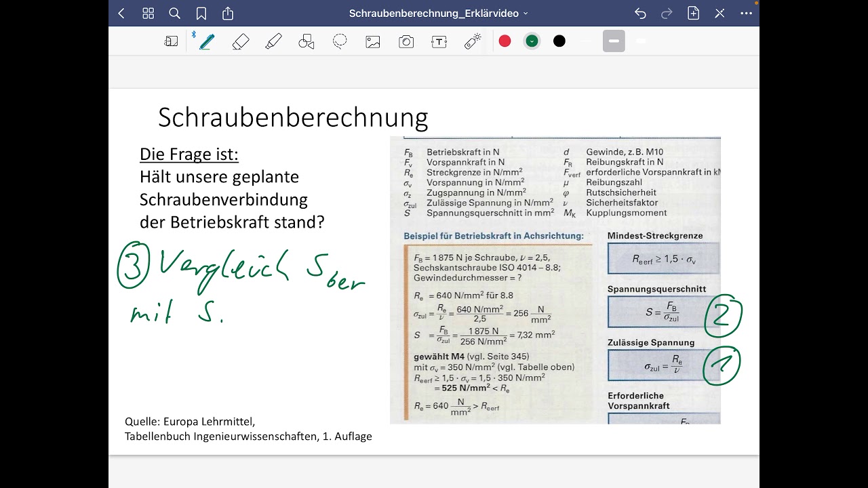Go back to the document library
This screenshot has width=868, height=488.
pos(121,14)
